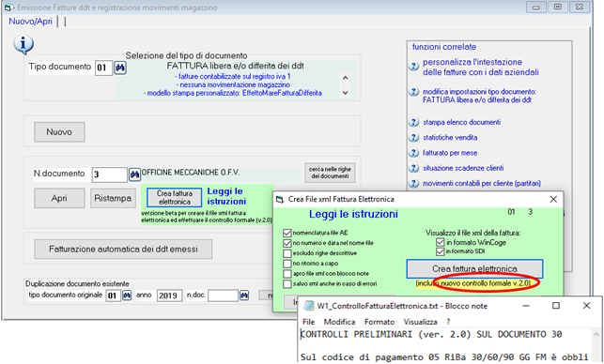Open File menu in Blocco note

click(x=308, y=322)
